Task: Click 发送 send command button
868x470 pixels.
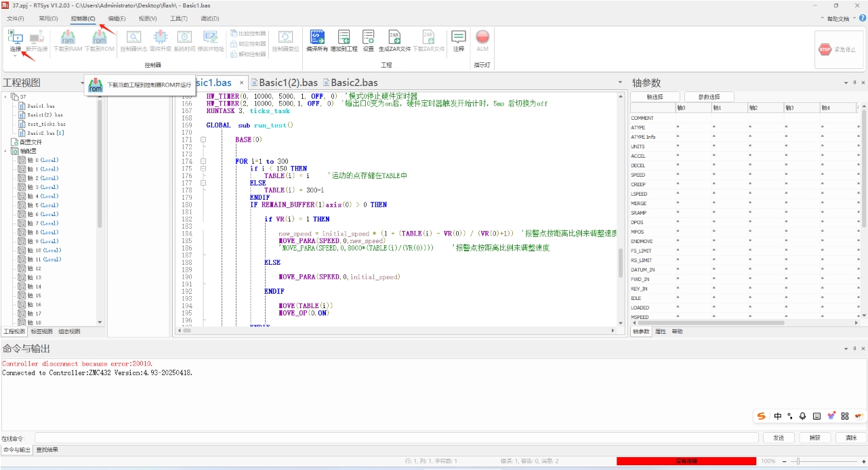Action: [779, 438]
